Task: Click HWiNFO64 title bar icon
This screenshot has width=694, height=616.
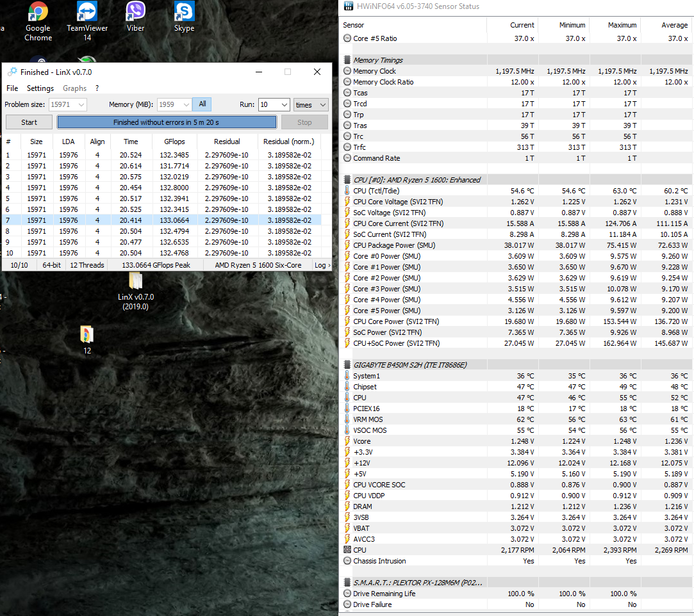Action: click(x=349, y=6)
